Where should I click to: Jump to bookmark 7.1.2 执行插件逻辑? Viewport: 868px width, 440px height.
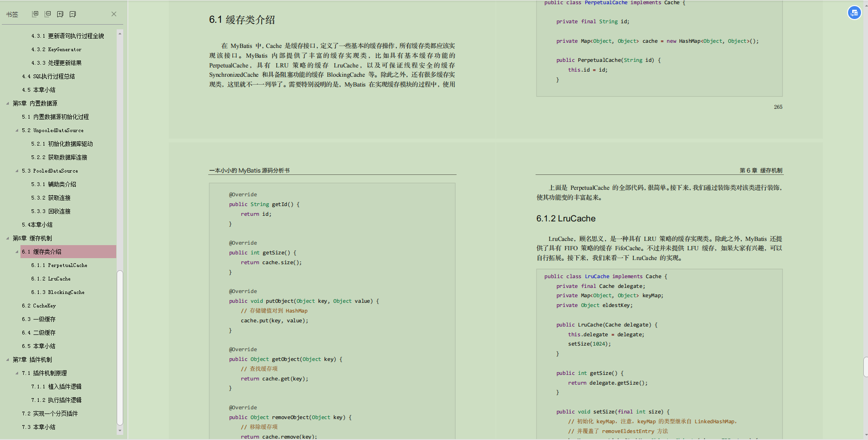tap(56, 400)
